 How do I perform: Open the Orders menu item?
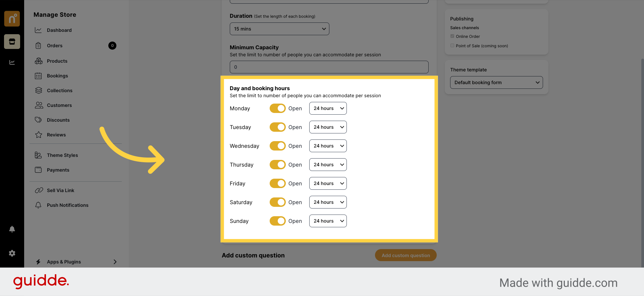point(55,46)
